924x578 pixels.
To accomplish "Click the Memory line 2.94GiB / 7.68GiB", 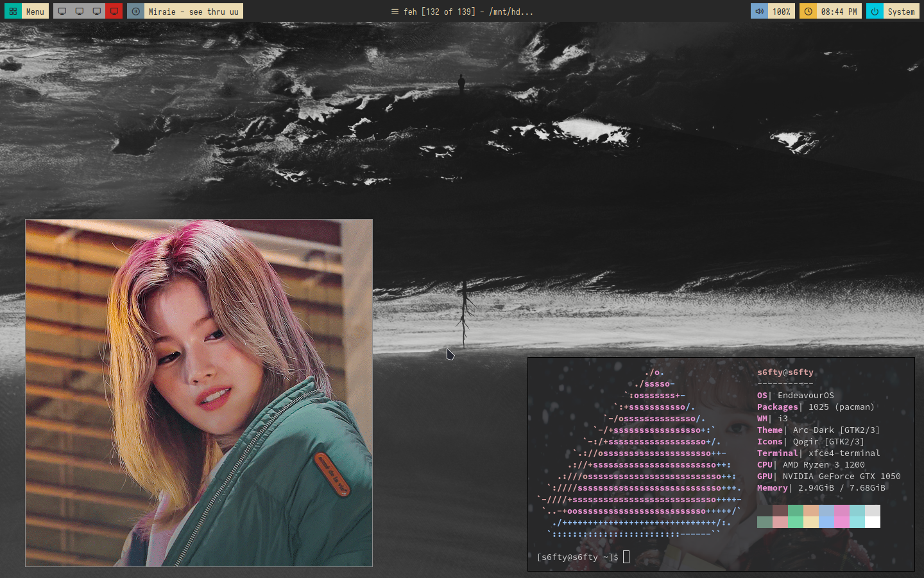I will 821,487.
